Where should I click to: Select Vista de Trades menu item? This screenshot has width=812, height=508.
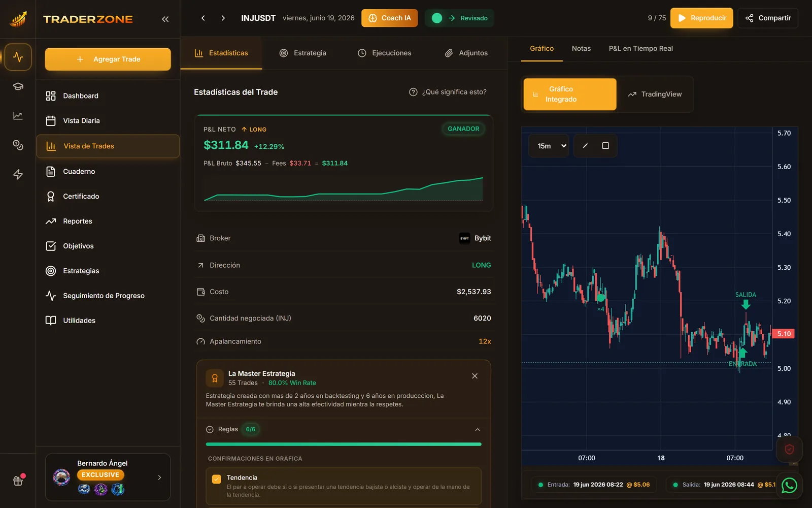[108, 146]
